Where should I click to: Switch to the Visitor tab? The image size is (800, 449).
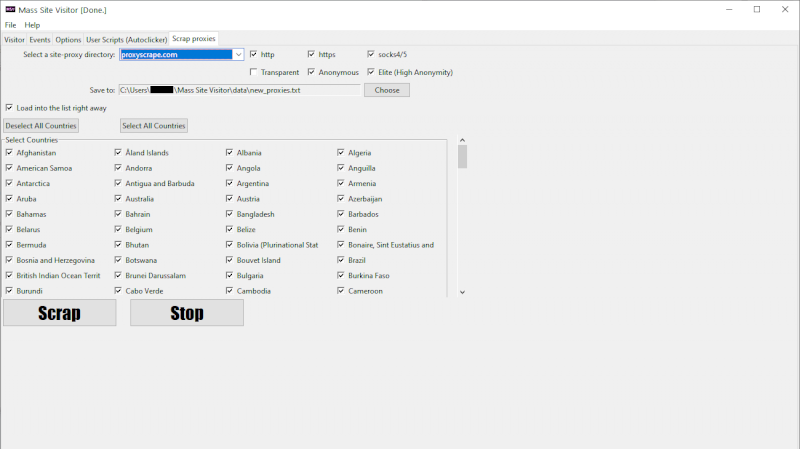(x=14, y=40)
